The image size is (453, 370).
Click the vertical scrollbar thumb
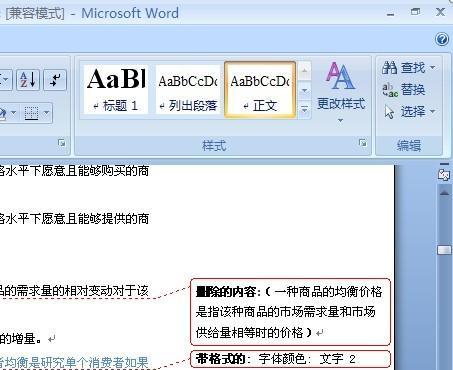tap(445, 250)
